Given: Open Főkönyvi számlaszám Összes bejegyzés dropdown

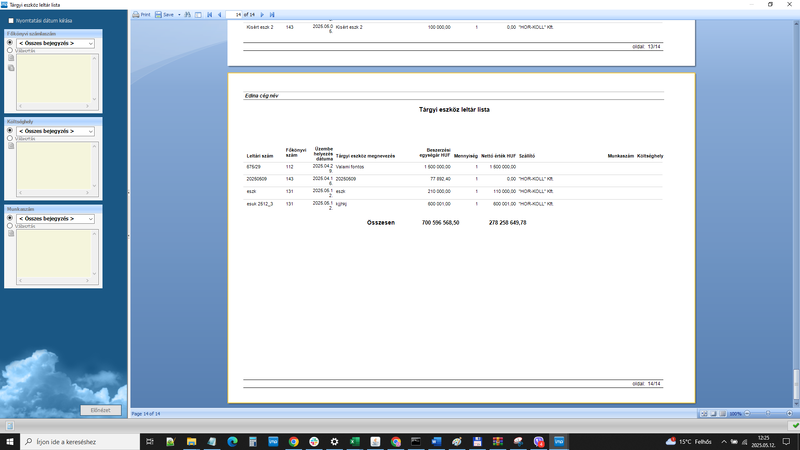Looking at the screenshot, I should click(55, 43).
